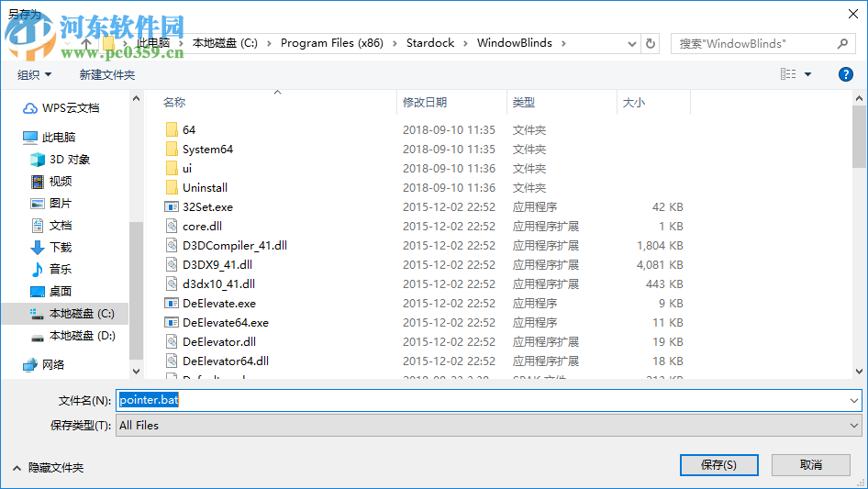Select the d3dx10_41.dll file icon

172,284
